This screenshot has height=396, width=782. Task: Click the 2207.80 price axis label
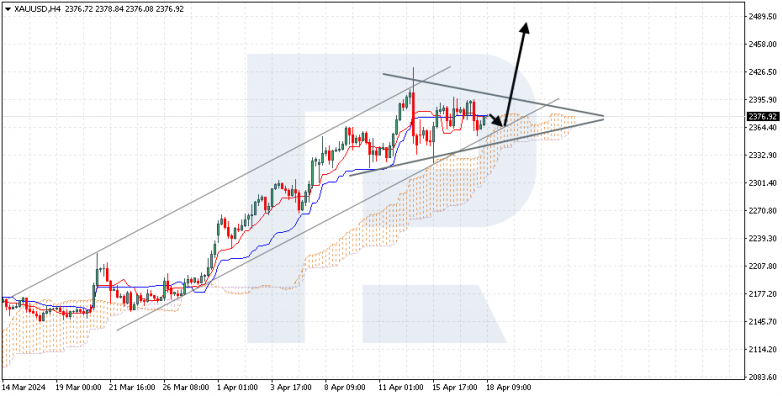click(x=763, y=266)
